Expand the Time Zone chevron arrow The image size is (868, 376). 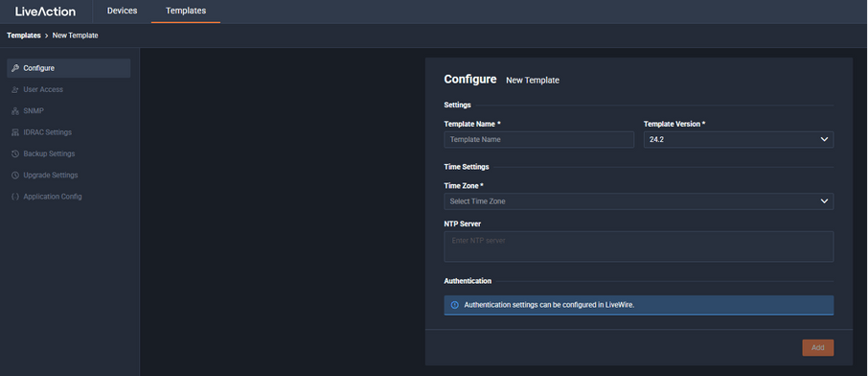824,201
